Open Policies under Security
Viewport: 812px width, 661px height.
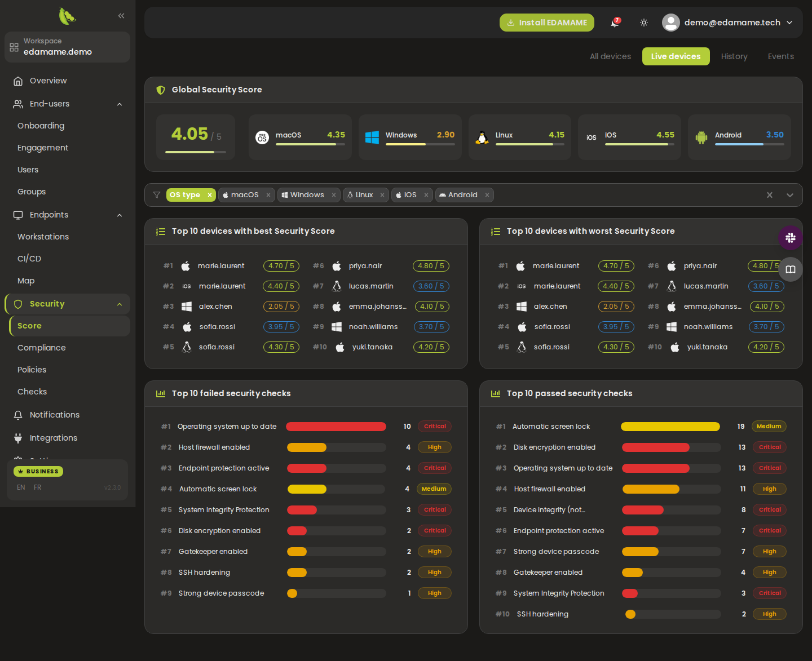click(32, 370)
